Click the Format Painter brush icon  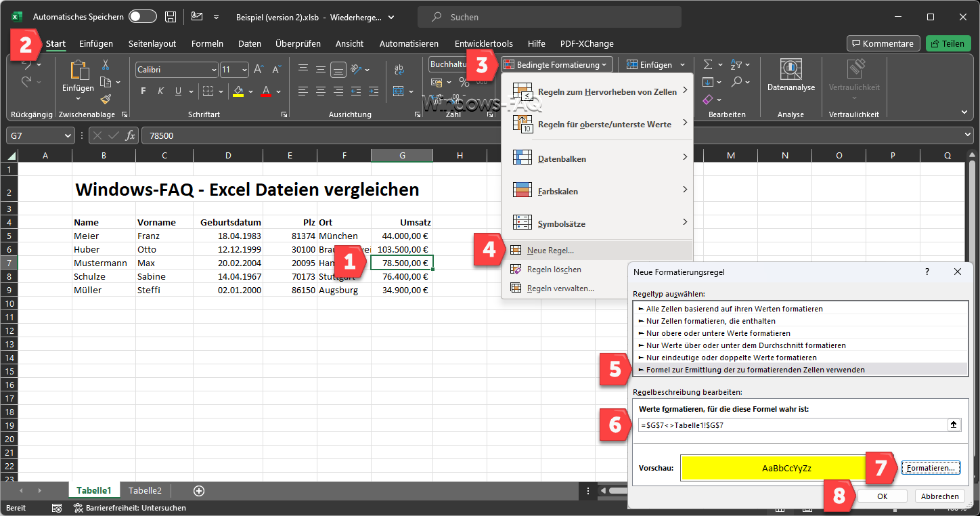(x=106, y=100)
